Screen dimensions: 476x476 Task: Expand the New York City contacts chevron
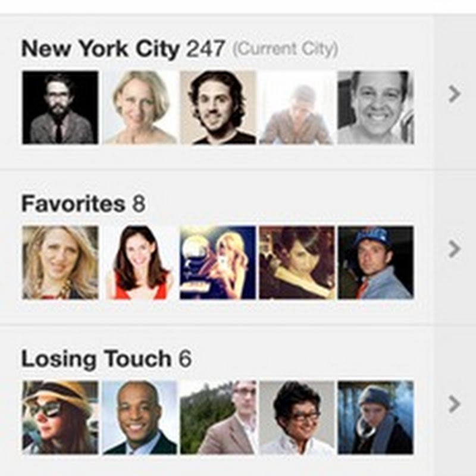[x=455, y=94]
